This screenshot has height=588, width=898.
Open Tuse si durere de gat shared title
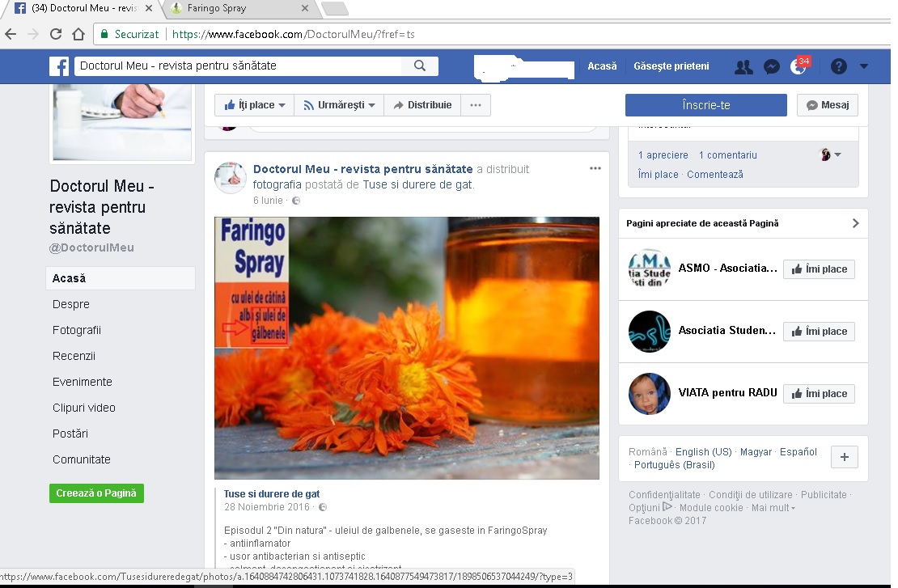[272, 493]
